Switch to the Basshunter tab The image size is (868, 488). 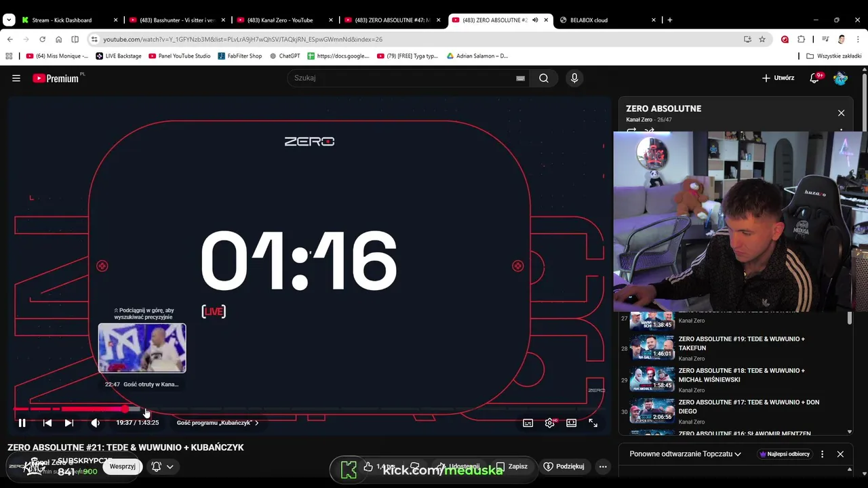pyautogui.click(x=178, y=20)
